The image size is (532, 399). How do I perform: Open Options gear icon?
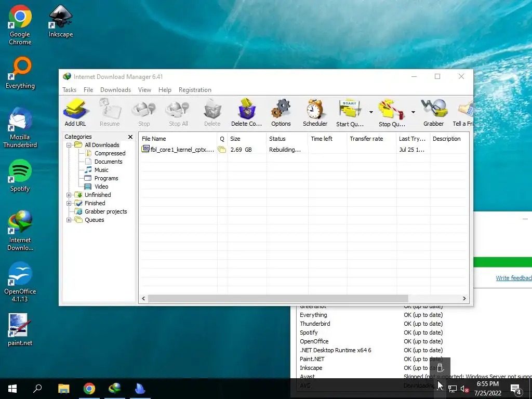[281, 113]
